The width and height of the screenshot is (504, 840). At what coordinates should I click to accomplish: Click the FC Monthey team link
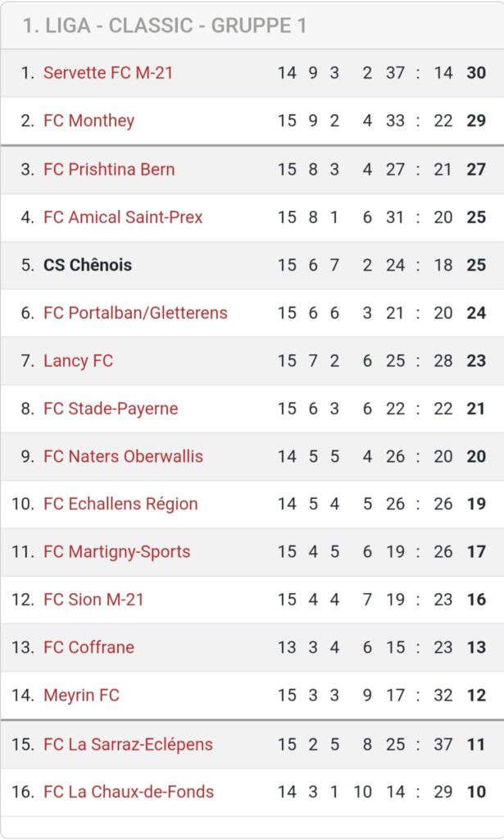[89, 121]
